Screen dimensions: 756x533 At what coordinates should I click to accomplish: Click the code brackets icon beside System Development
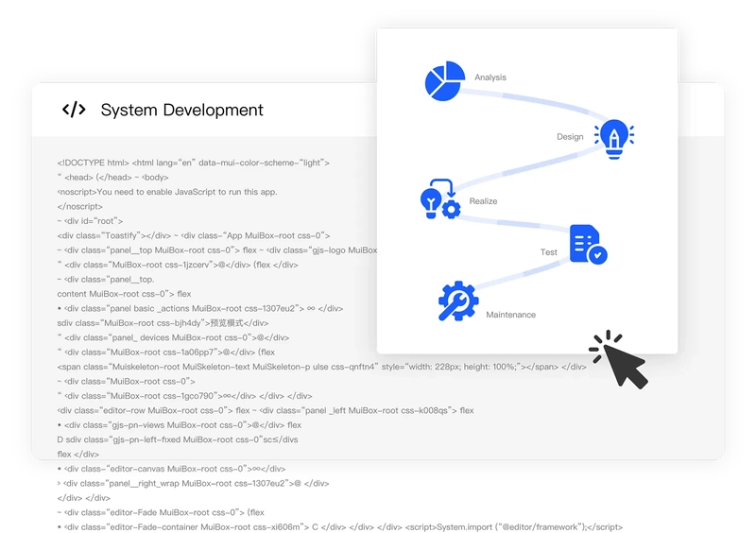click(74, 110)
